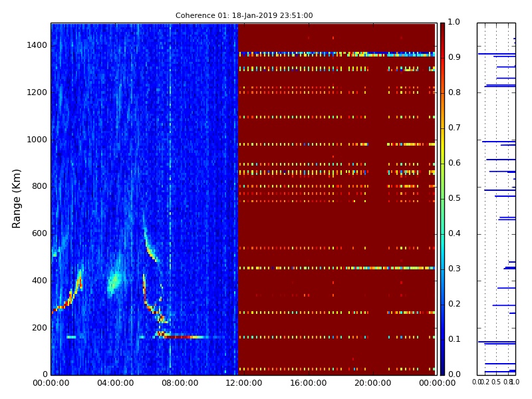This screenshot has width=532, height=399.
Task: Click the 0.9 colorbar tick label
Action: [454, 57]
